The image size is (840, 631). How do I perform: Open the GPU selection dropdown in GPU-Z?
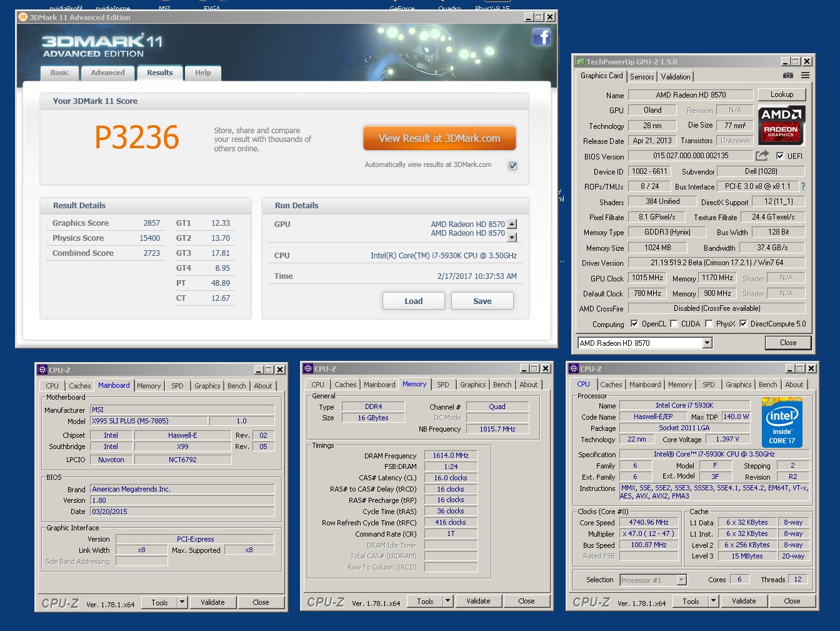coord(707,343)
